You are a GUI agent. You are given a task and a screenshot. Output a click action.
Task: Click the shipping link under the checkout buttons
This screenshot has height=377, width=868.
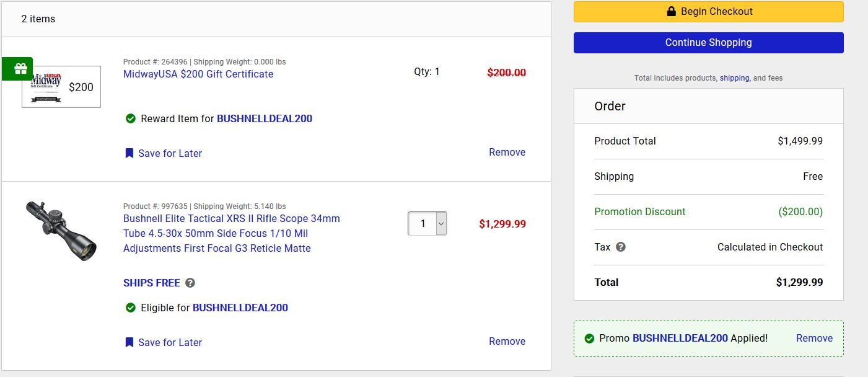coord(734,78)
